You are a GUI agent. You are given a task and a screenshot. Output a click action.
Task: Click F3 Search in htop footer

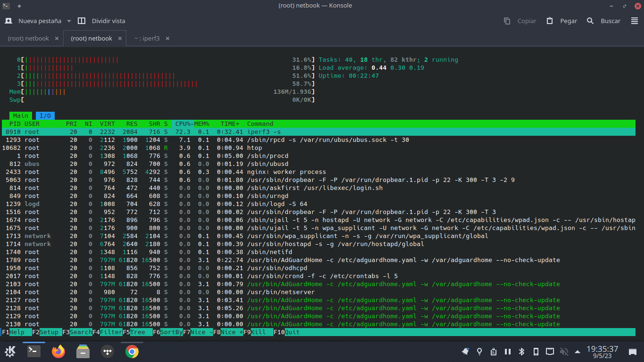click(x=77, y=332)
